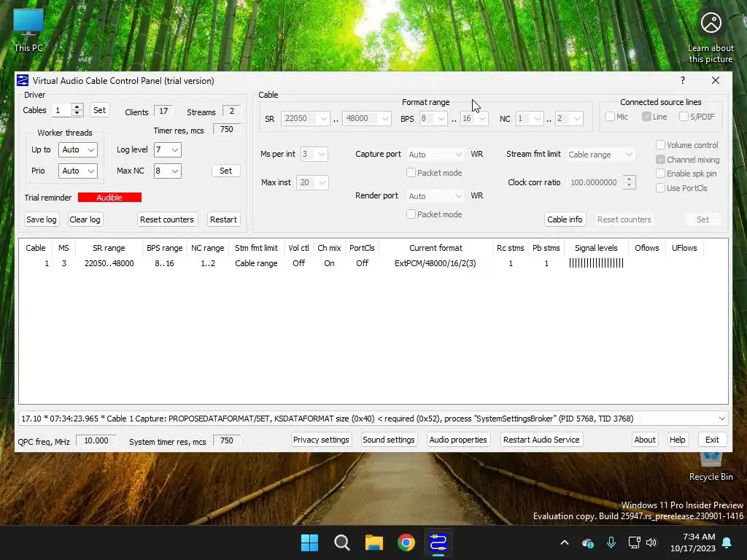Click driver Reset counters button

click(167, 219)
